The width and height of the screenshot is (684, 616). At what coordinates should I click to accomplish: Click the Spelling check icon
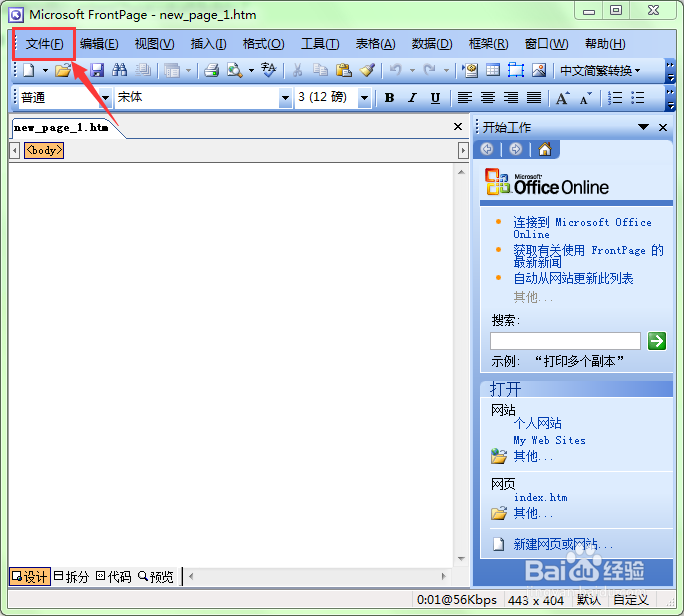[269, 70]
